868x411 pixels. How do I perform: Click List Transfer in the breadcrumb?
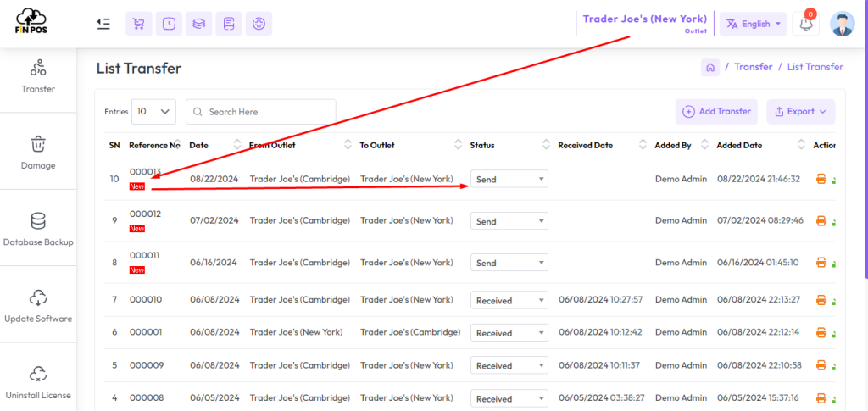click(x=815, y=67)
